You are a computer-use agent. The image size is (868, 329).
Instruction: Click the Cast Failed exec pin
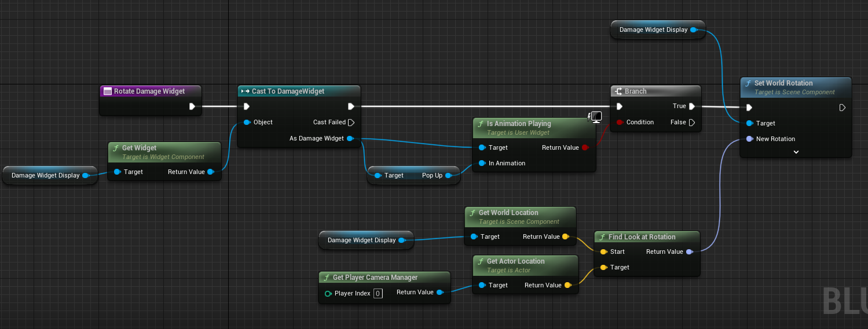tap(350, 122)
